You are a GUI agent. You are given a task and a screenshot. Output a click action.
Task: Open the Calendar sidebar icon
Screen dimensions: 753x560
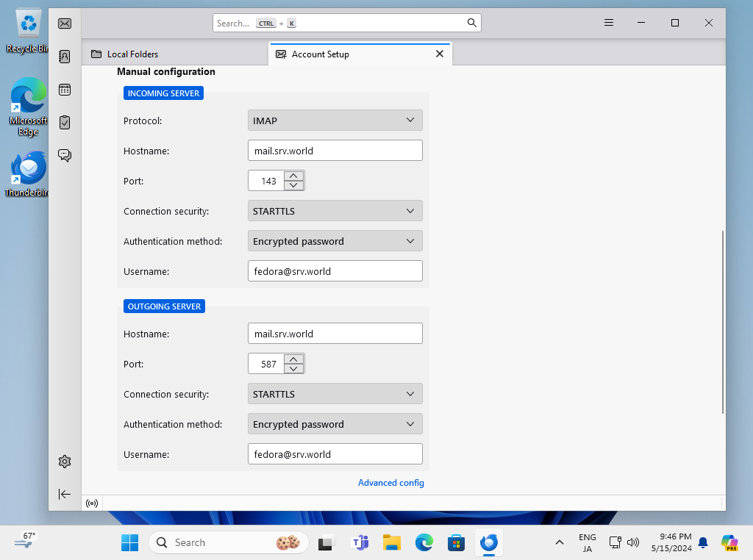coord(65,90)
